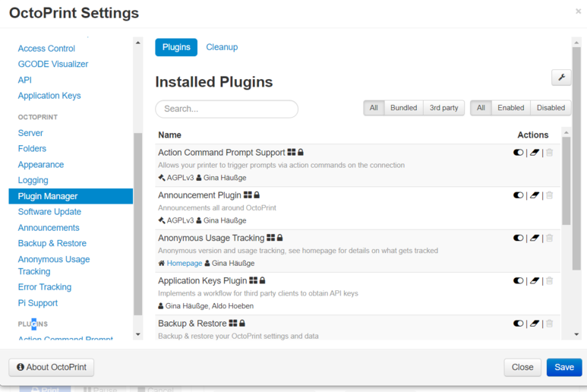587x392 pixels.
Task: Click bundled icon beside Application Keys Plugin
Action: click(254, 280)
